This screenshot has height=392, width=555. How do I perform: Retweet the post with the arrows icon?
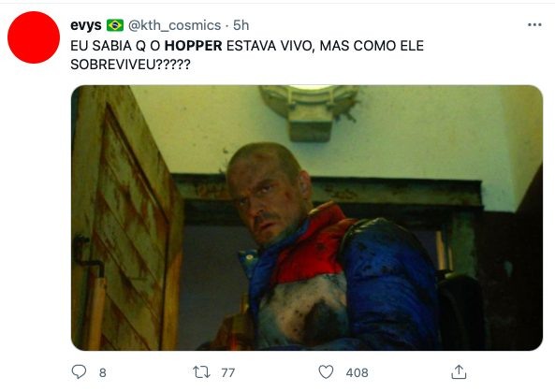pyautogui.click(x=201, y=372)
